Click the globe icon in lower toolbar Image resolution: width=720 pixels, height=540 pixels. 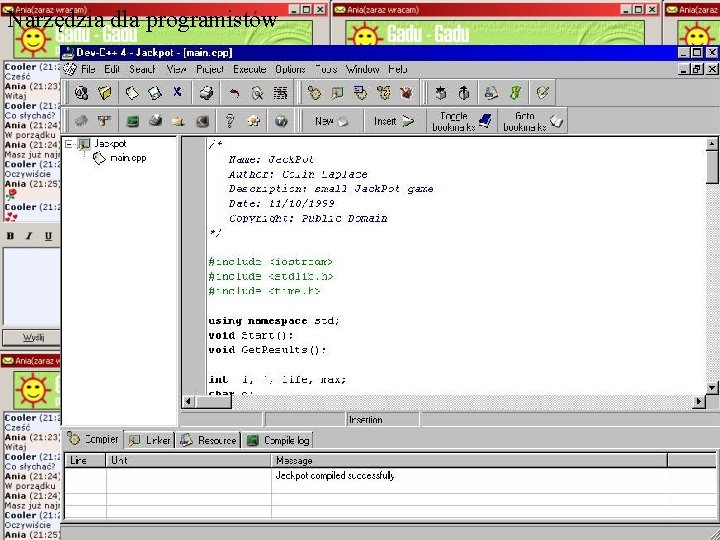tap(281, 121)
